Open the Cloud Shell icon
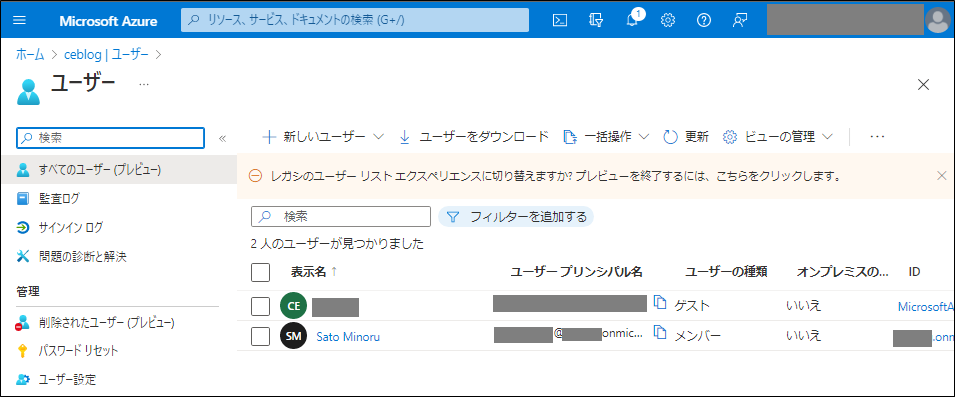The width and height of the screenshot is (955, 397). (x=560, y=20)
